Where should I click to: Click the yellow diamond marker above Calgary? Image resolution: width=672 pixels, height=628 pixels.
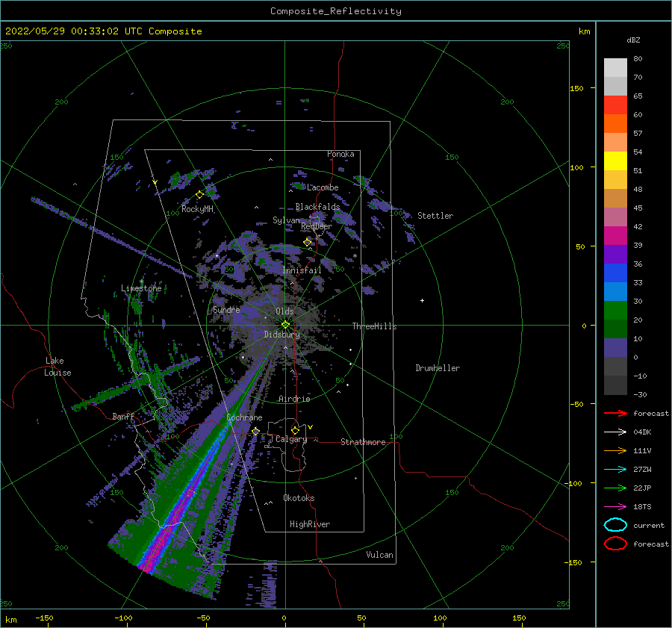[x=295, y=430]
